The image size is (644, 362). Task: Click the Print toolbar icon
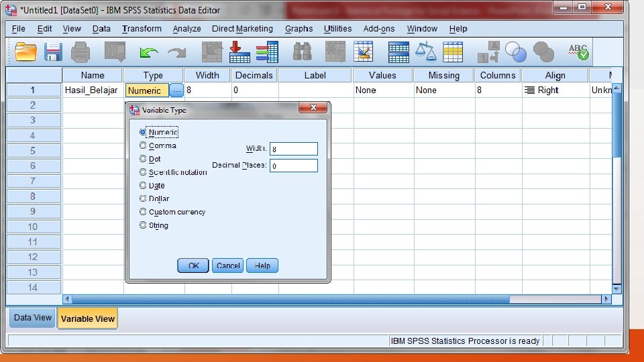coord(80,52)
